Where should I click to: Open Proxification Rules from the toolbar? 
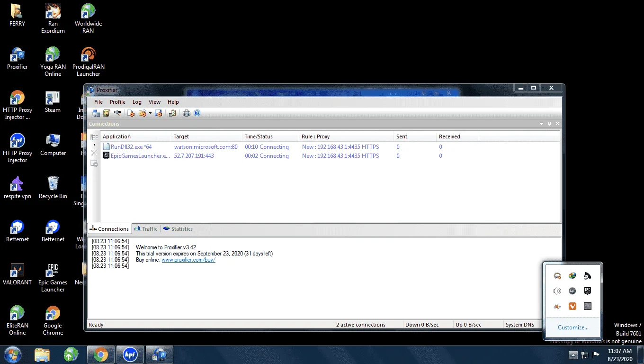(x=107, y=113)
